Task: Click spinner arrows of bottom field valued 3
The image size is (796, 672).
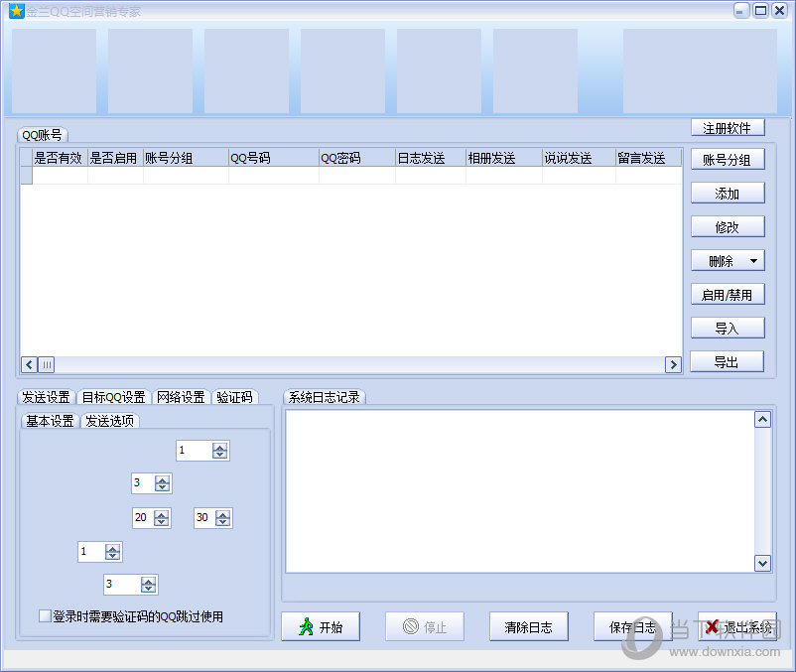Action: point(148,585)
